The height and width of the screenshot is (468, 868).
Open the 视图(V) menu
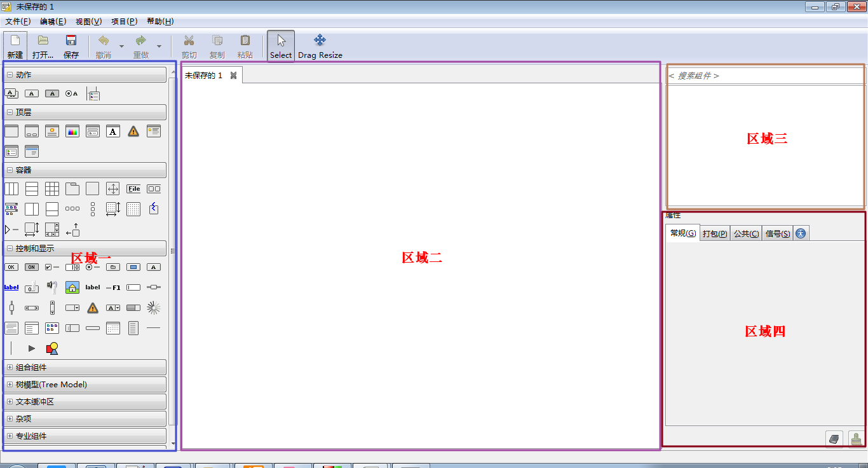(89, 21)
